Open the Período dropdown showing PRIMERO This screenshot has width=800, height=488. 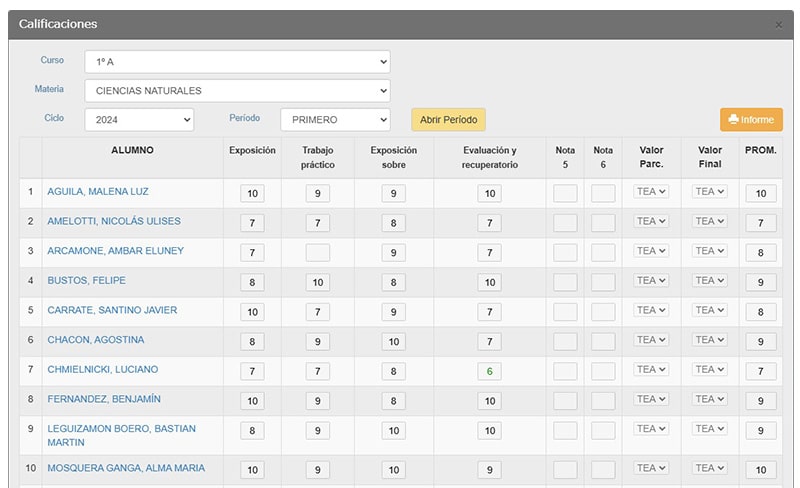click(x=335, y=120)
